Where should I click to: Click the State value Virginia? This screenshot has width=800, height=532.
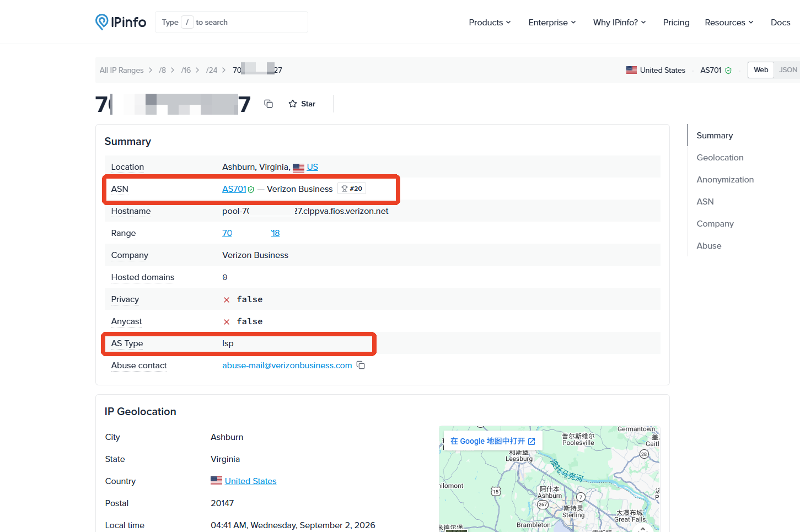point(225,459)
